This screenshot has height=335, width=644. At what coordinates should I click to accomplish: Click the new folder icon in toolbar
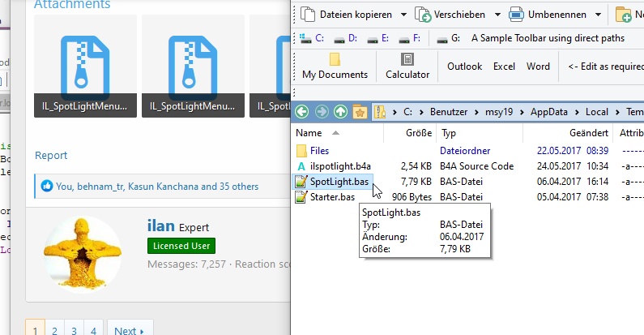pos(624,15)
